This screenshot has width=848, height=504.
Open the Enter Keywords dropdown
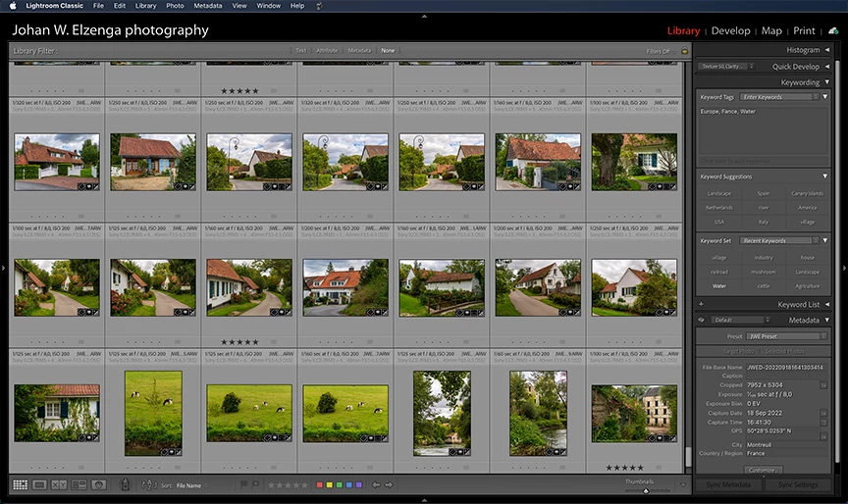tap(779, 97)
